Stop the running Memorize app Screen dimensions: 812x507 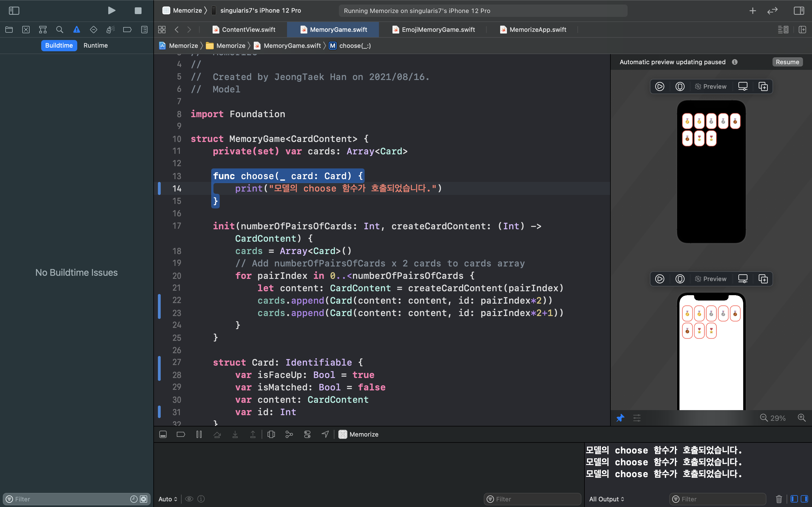point(138,11)
